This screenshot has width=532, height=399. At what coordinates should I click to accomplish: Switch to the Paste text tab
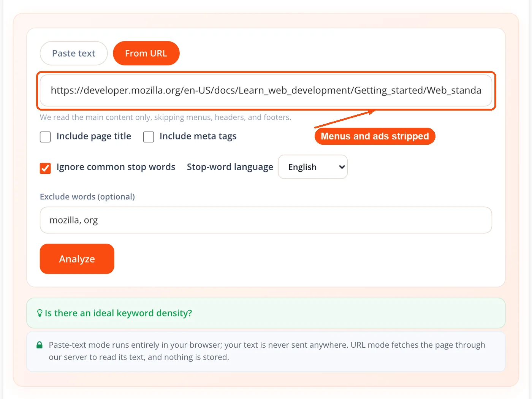coord(74,53)
